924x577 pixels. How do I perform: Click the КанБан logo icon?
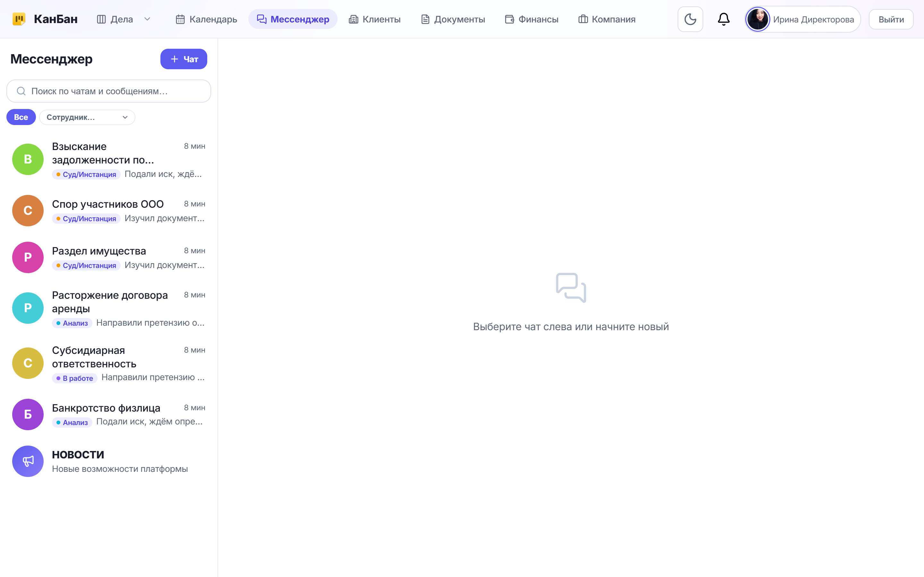pyautogui.click(x=19, y=19)
